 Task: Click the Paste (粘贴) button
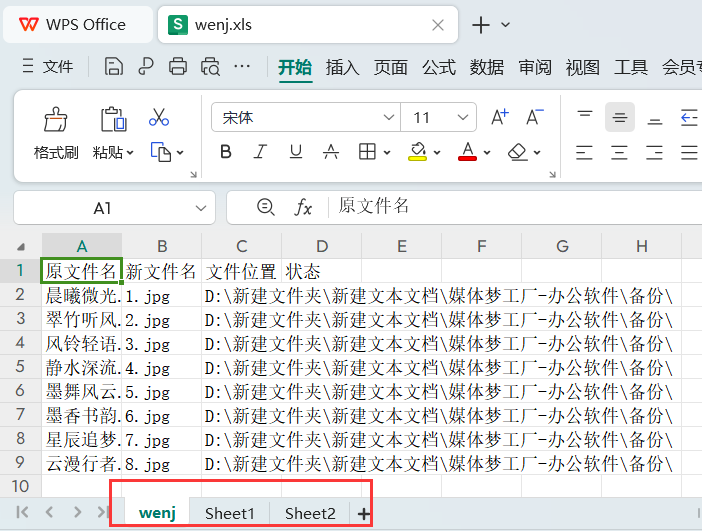(108, 152)
